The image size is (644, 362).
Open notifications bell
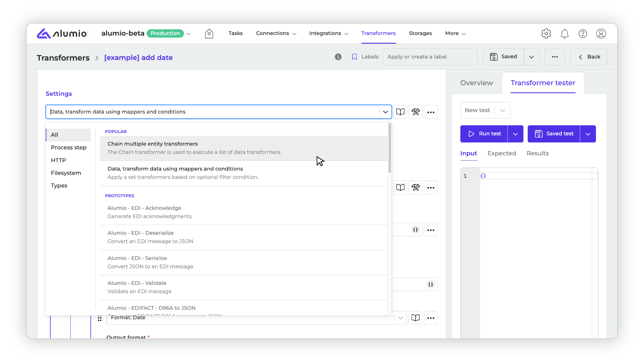565,34
